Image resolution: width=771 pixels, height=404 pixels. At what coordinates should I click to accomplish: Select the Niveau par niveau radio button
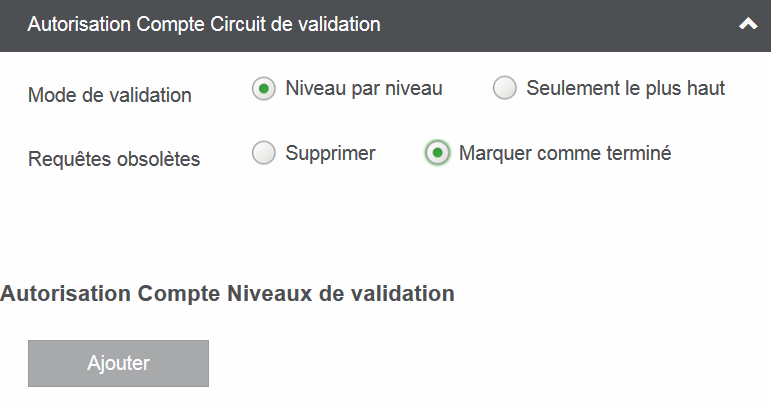pos(263,89)
